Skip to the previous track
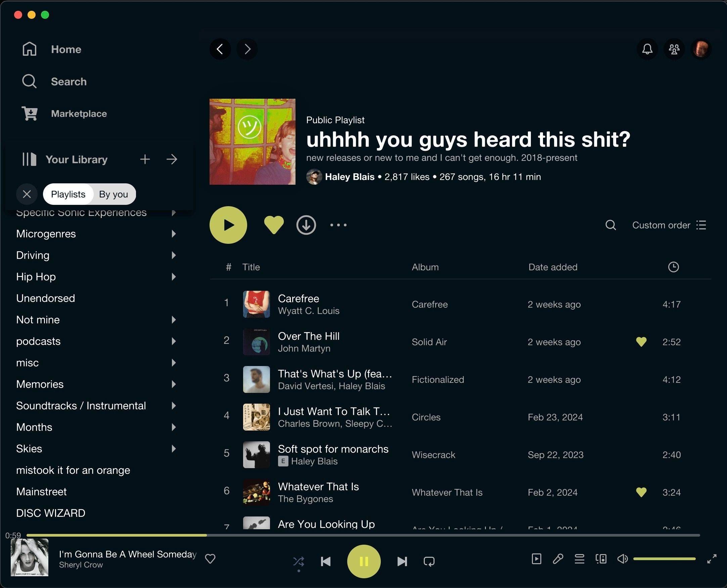Screen dimensions: 727x588 click(326, 561)
